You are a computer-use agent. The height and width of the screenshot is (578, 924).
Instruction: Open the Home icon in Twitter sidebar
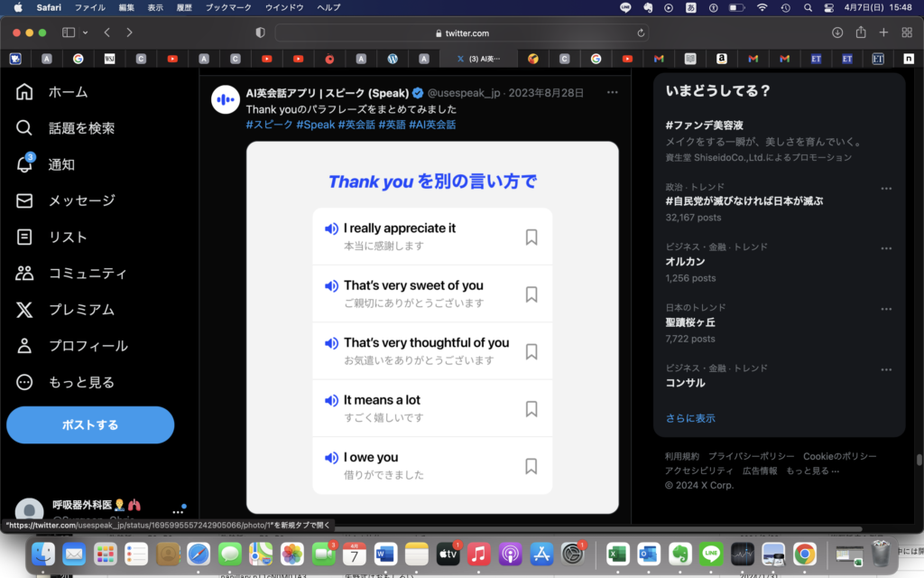point(25,92)
